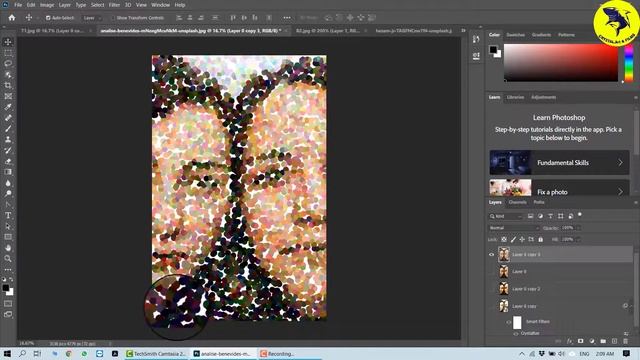Screen dimensions: 640x360
Task: Select the Clone Stamp tool
Action: pyautogui.click(x=8, y=140)
